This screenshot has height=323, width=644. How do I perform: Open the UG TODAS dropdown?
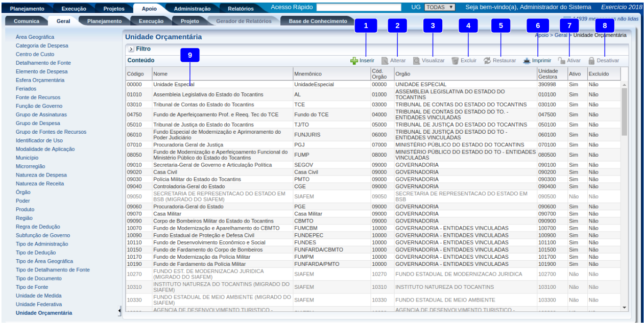coord(440,7)
